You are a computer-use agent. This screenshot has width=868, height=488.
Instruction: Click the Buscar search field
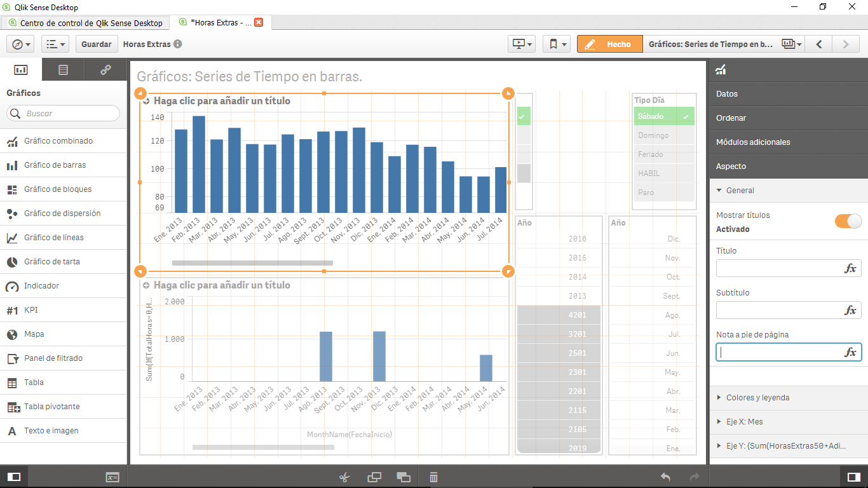pyautogui.click(x=63, y=113)
